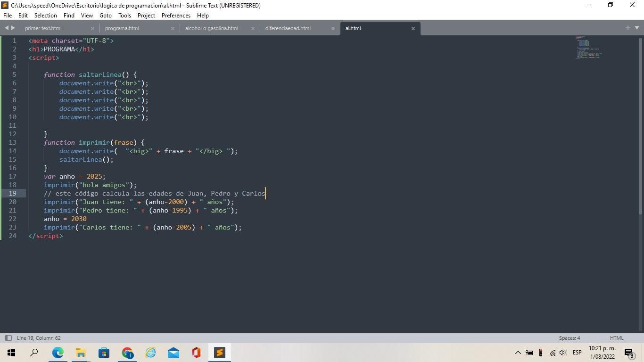Open the Edit menu
Viewport: 644px width, 362px height.
23,16
